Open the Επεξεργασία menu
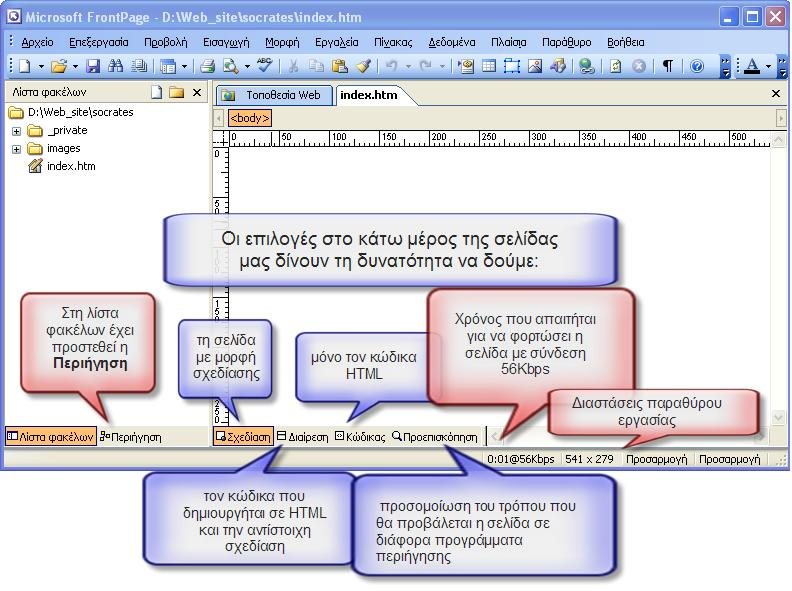This screenshot has height=591, width=792. 98,42
